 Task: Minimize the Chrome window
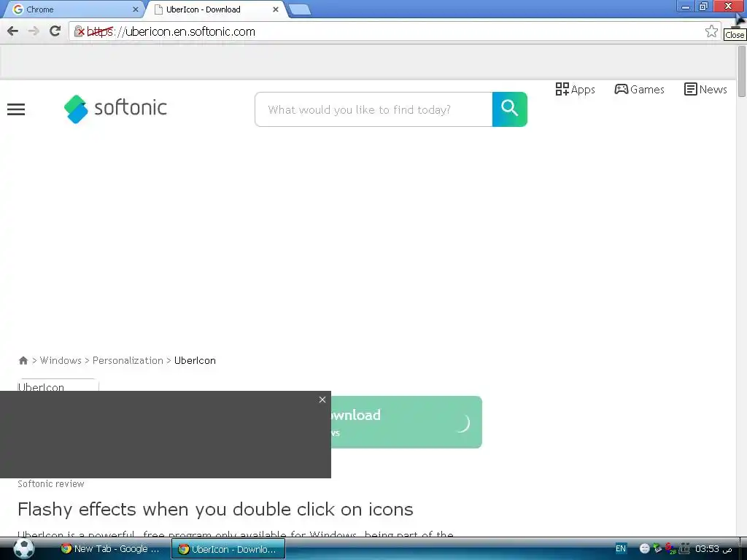tap(686, 7)
